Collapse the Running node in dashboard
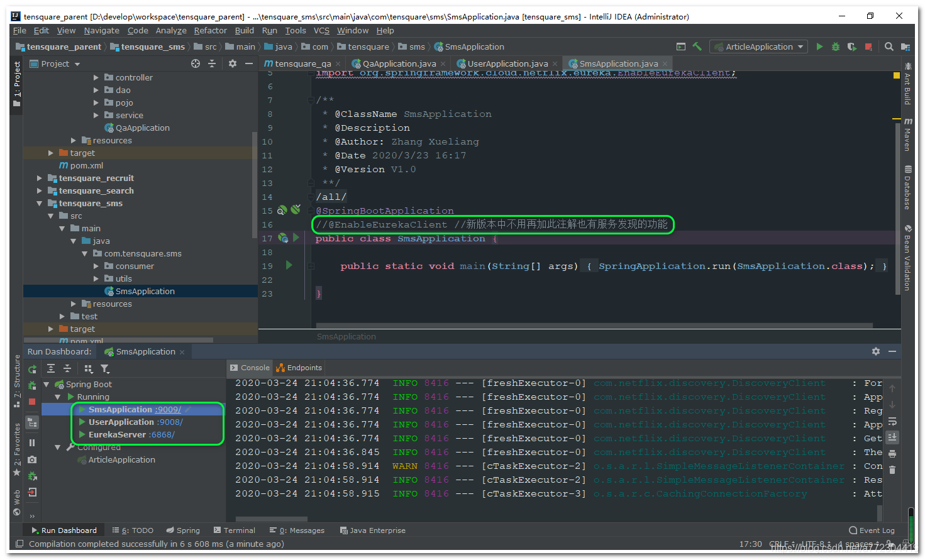This screenshot has height=560, width=925. click(57, 397)
